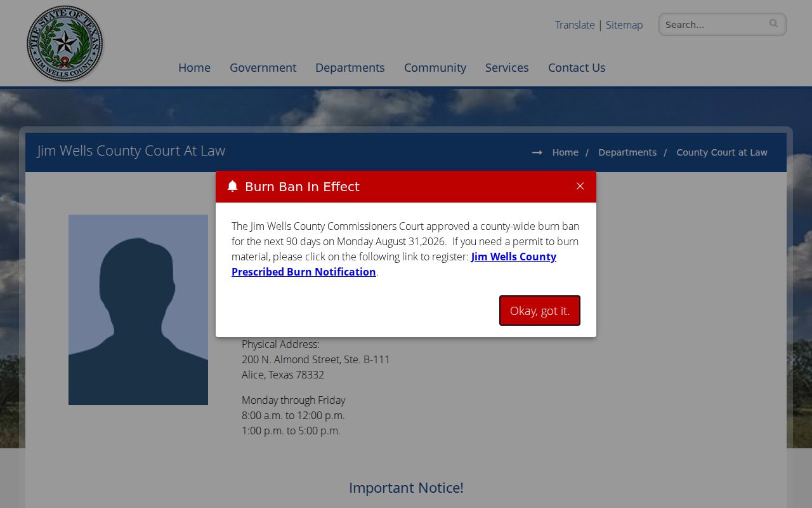Open the Sitemap link

624,25
